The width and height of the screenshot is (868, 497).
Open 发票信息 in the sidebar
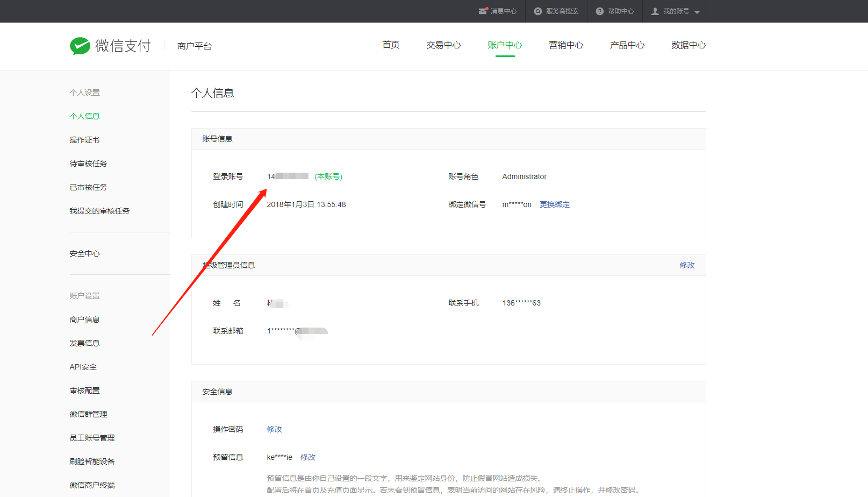(84, 343)
